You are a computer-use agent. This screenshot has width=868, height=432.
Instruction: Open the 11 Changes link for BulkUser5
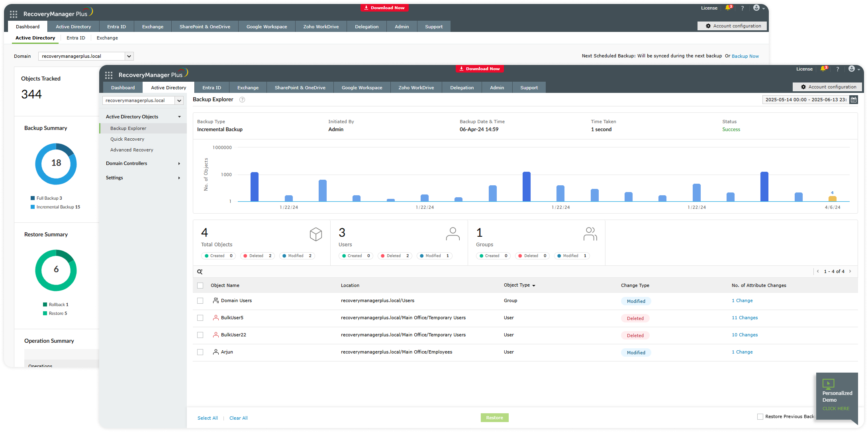745,318
